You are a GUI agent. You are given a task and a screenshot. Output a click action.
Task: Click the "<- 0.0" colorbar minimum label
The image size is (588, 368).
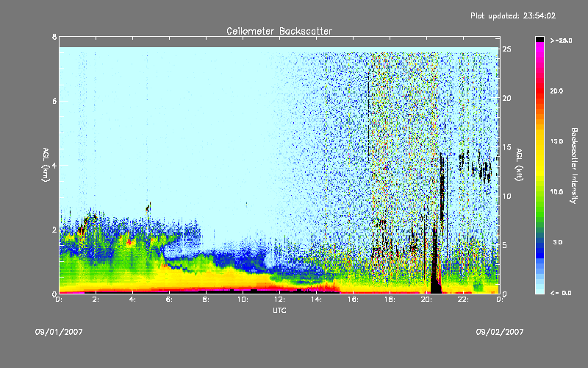561,293
